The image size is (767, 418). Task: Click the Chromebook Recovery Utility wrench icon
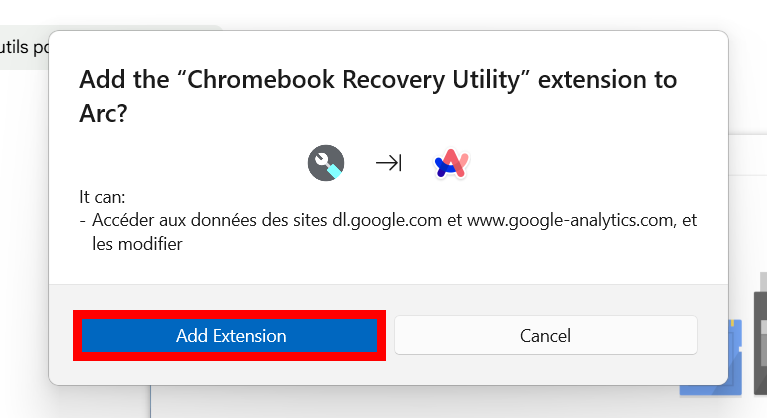pyautogui.click(x=326, y=163)
